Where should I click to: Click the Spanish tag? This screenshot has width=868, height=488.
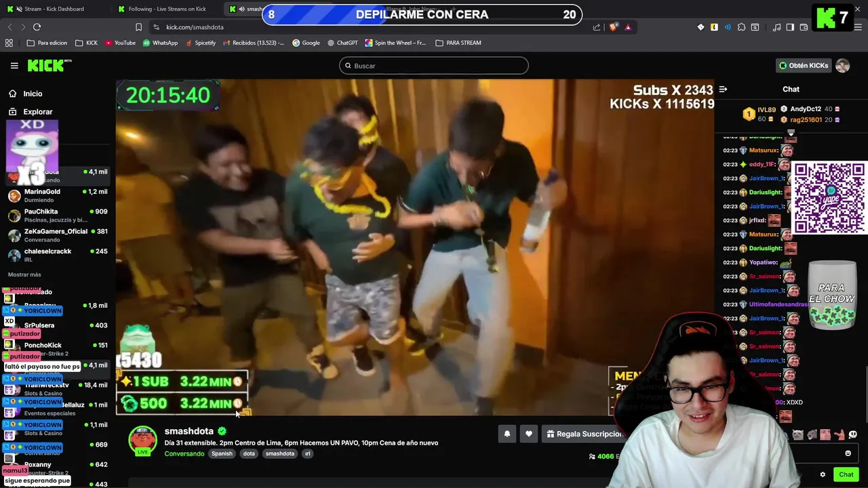[x=222, y=453]
